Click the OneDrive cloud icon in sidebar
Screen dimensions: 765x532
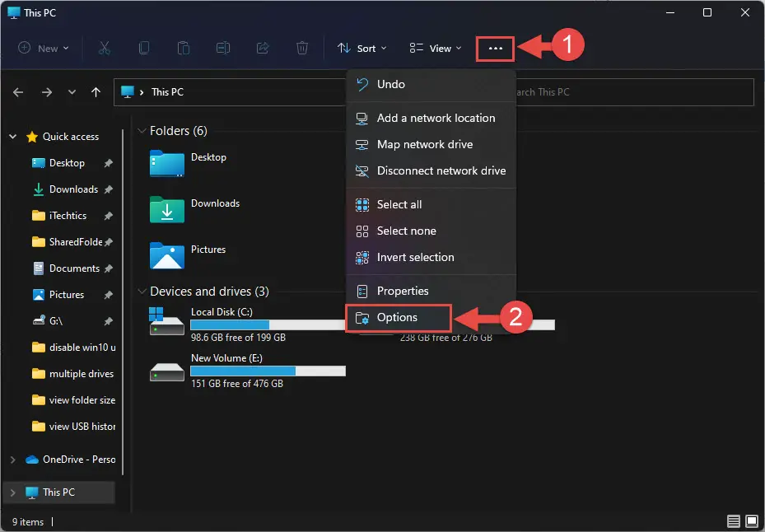[x=32, y=460]
